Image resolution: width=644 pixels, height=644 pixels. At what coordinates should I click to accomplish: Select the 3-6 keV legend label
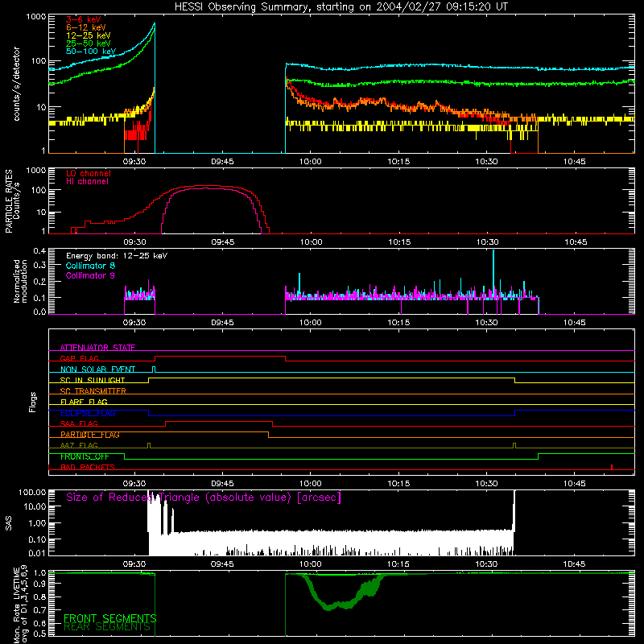(x=83, y=19)
